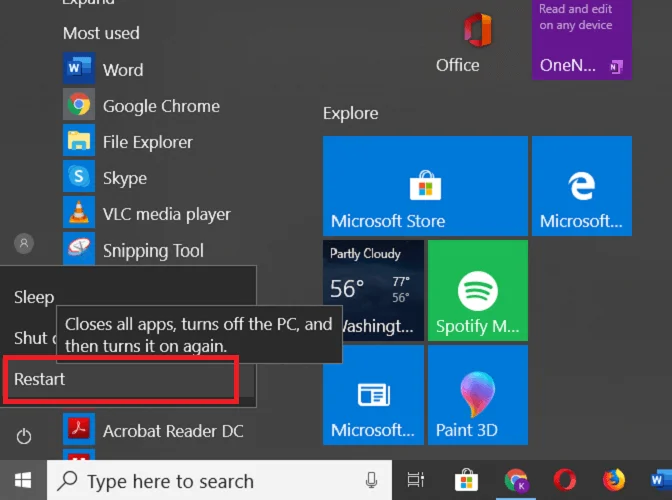Open Opera from the taskbar
The width and height of the screenshot is (672, 500).
pos(565,480)
